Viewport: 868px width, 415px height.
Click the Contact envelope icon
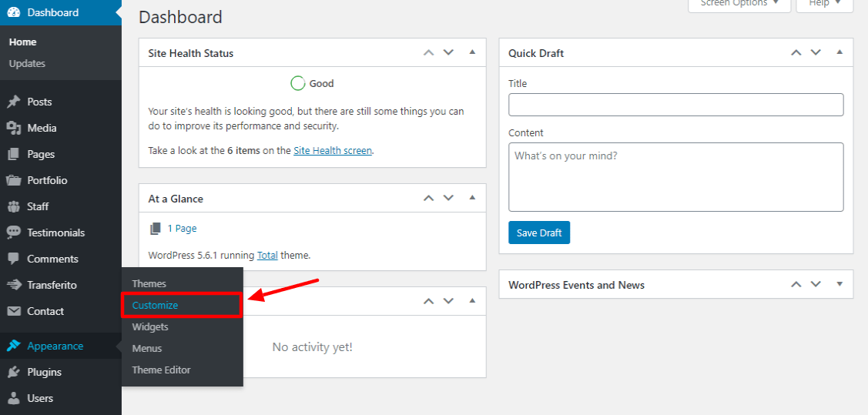[x=13, y=311]
